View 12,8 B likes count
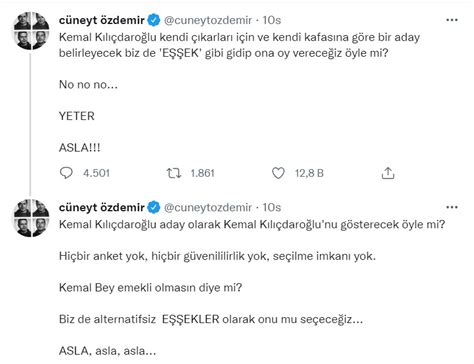 pos(309,173)
